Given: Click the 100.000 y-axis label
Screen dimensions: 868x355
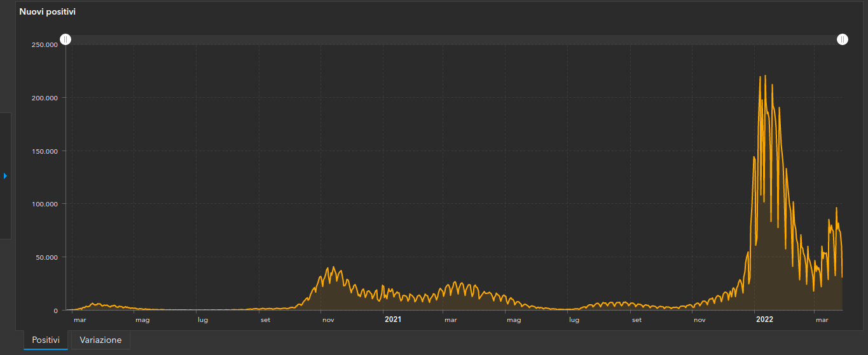Looking at the screenshot, I should point(45,204).
